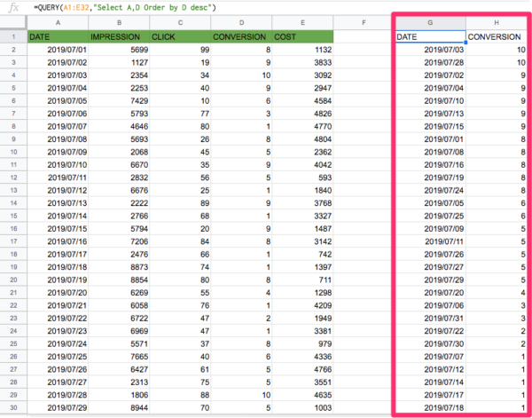532x418 pixels.
Task: Click impression value 6722
Action: [119, 319]
